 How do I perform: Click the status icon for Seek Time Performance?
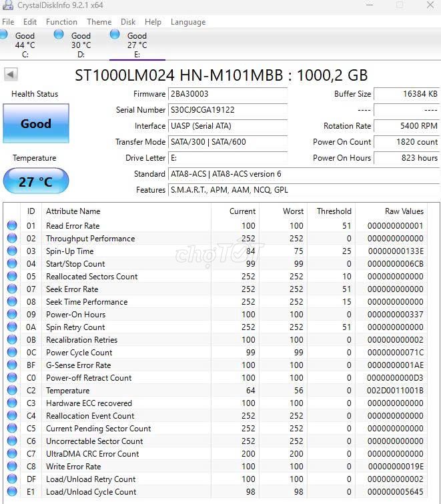pos(12,301)
